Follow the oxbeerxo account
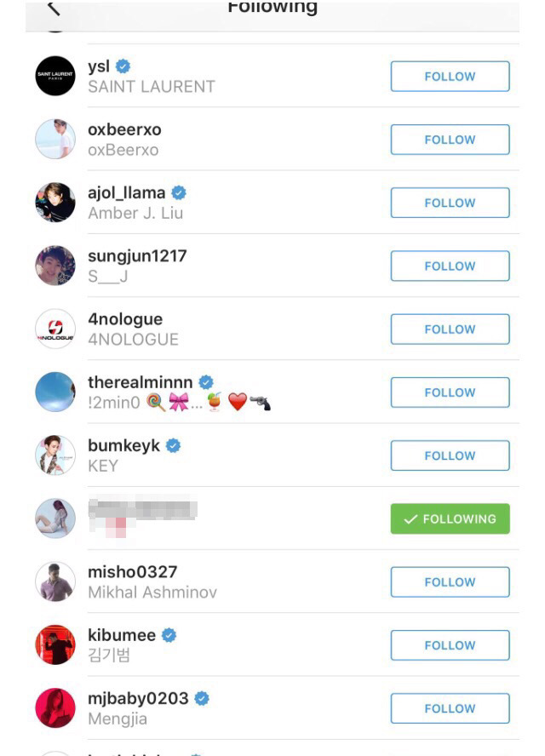The image size is (545, 756). click(450, 140)
